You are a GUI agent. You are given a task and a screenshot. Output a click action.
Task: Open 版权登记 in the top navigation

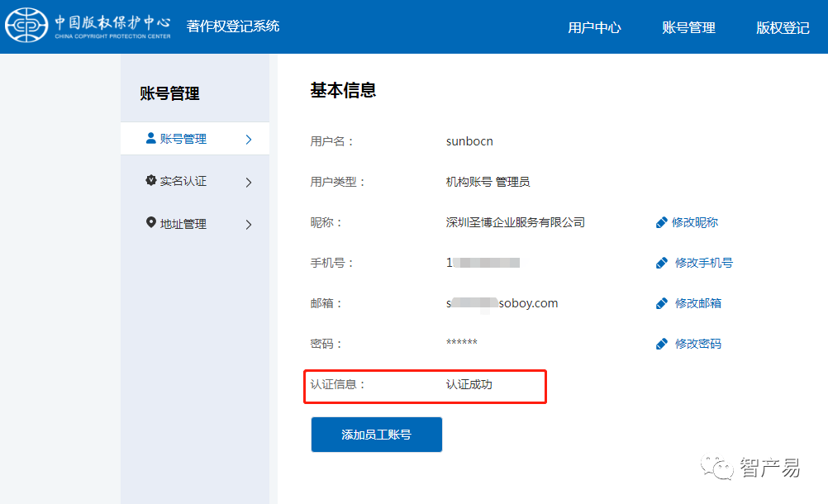tap(783, 27)
